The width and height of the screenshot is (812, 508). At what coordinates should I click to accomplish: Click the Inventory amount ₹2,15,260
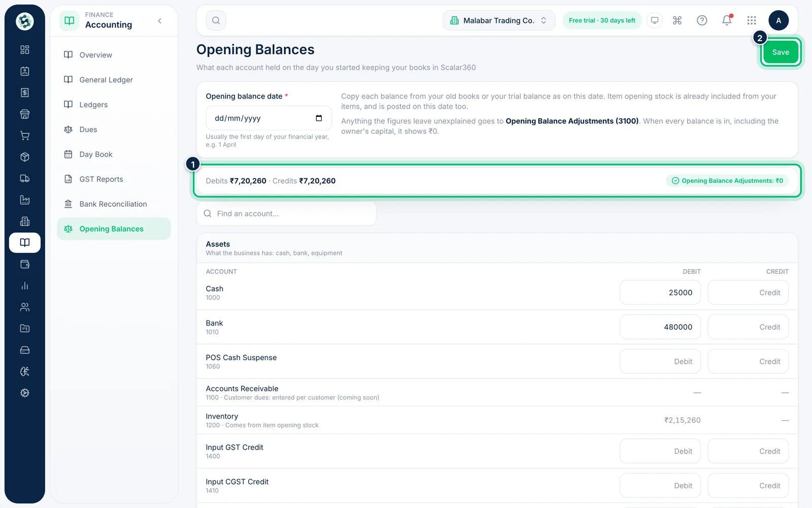[682, 420]
